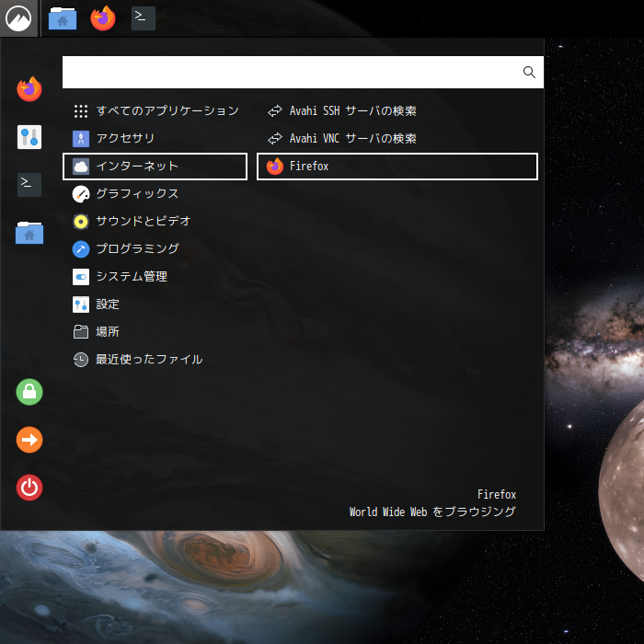Screen dimensions: 644x644
Task: Open the settings manager icon in the sidebar
Action: [29, 137]
